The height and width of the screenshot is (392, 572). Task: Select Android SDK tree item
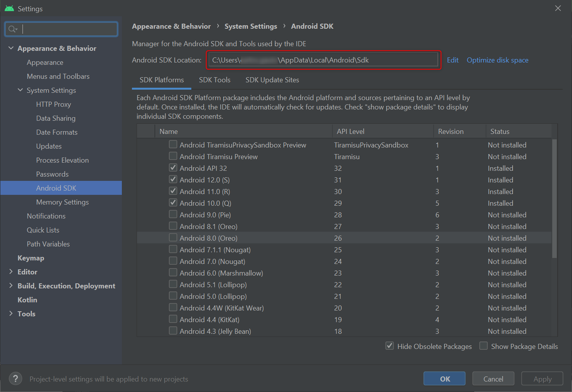click(61, 188)
